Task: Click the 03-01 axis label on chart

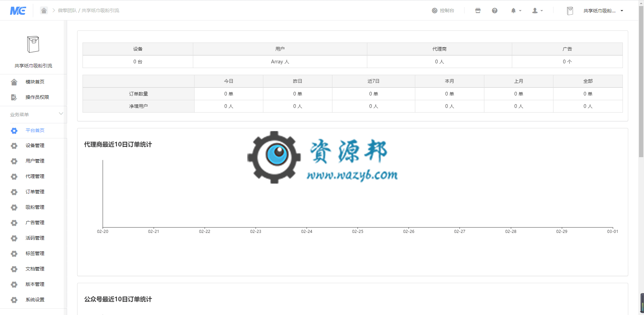Action: click(x=612, y=232)
